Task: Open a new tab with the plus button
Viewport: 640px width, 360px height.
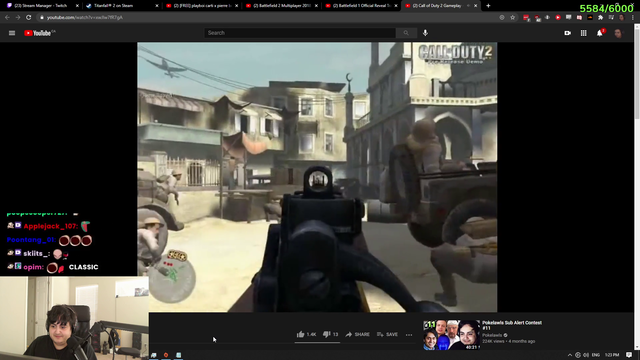Action: 488,6
